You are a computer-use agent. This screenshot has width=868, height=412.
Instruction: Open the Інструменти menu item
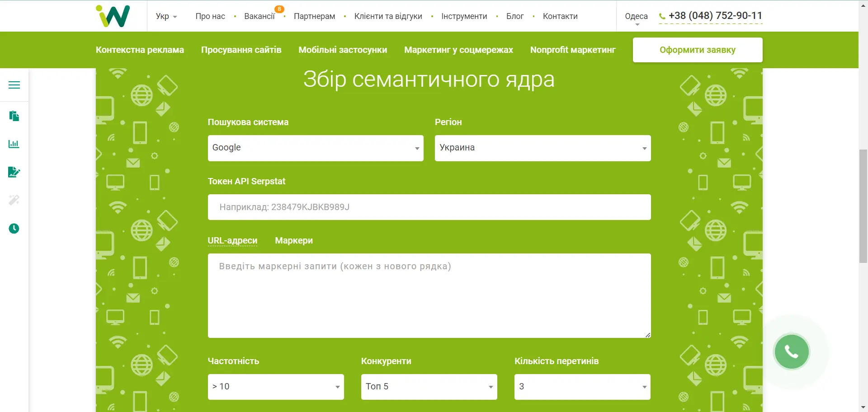(x=464, y=16)
